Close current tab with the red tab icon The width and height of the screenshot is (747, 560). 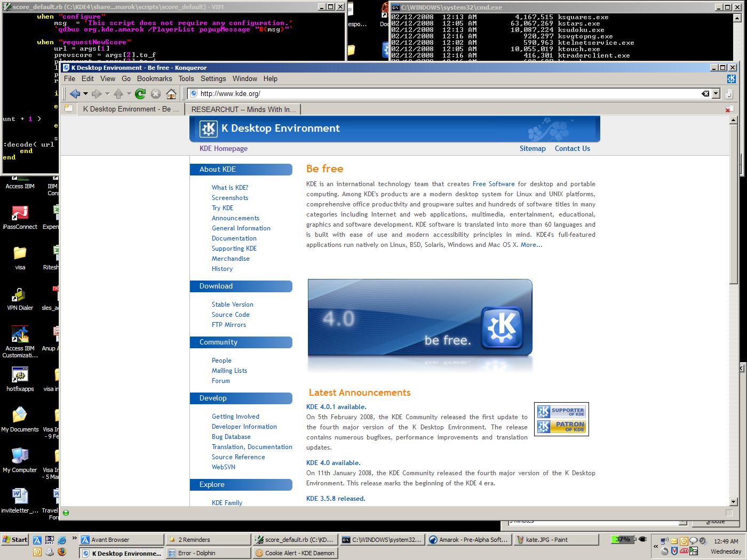coord(729,109)
